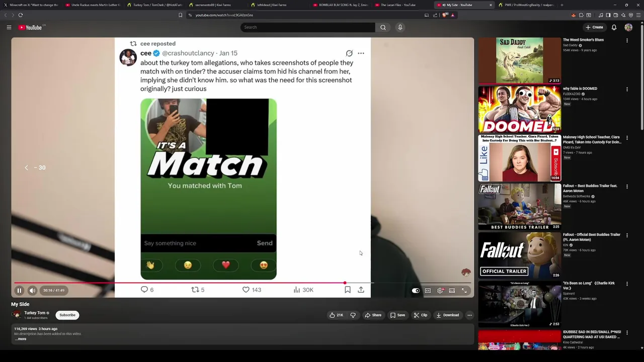Mute the video volume

pos(32,290)
